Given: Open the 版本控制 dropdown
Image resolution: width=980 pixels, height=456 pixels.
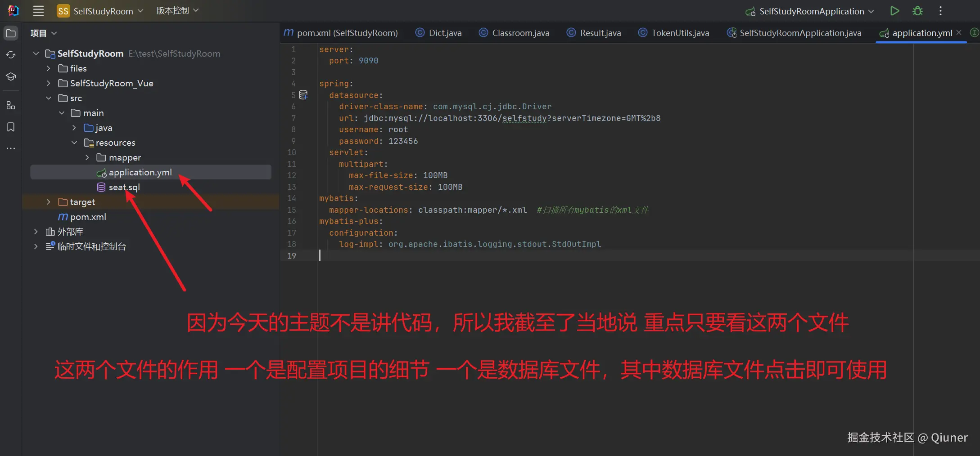Looking at the screenshot, I should coord(177,11).
